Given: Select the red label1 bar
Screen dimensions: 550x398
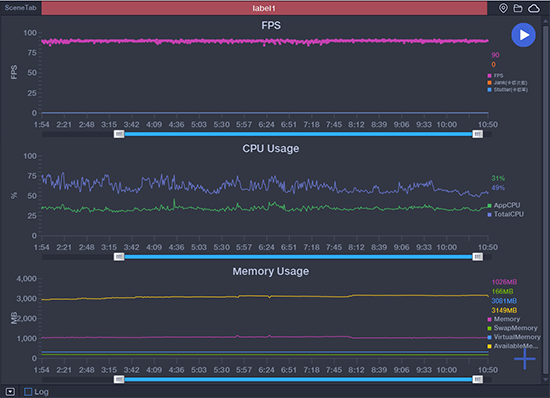Looking at the screenshot, I should [264, 8].
